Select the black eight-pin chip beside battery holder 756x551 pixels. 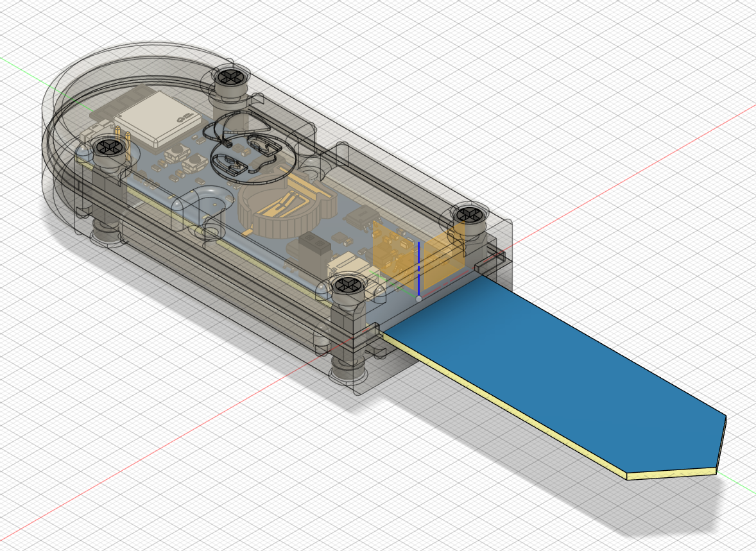pyautogui.click(x=361, y=218)
